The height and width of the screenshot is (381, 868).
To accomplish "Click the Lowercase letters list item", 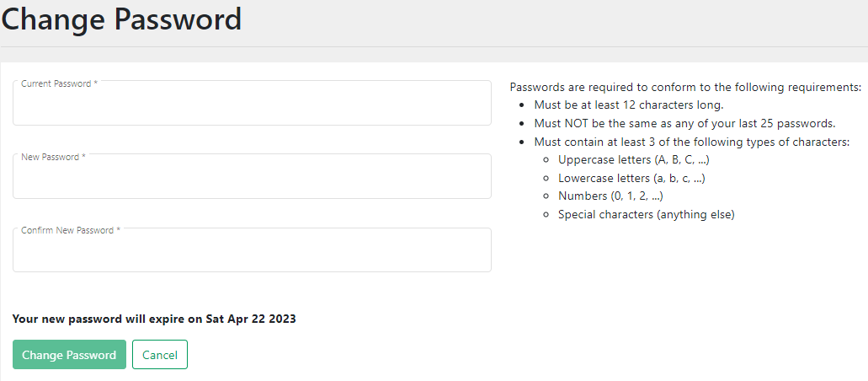I will tap(631, 178).
